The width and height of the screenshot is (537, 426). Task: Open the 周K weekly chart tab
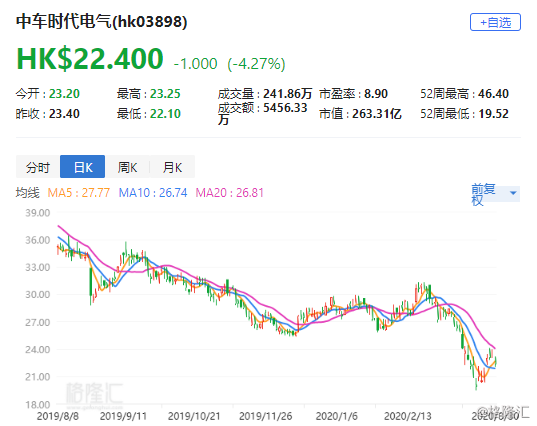point(127,167)
